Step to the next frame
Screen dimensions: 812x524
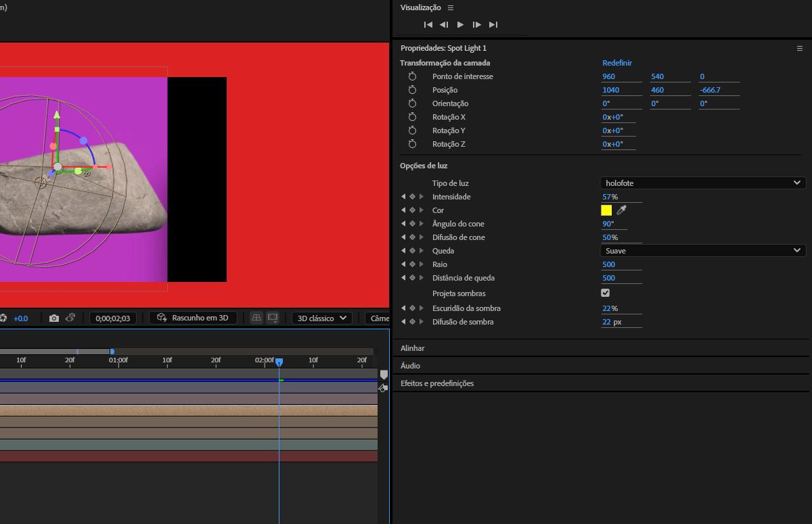[x=476, y=25]
